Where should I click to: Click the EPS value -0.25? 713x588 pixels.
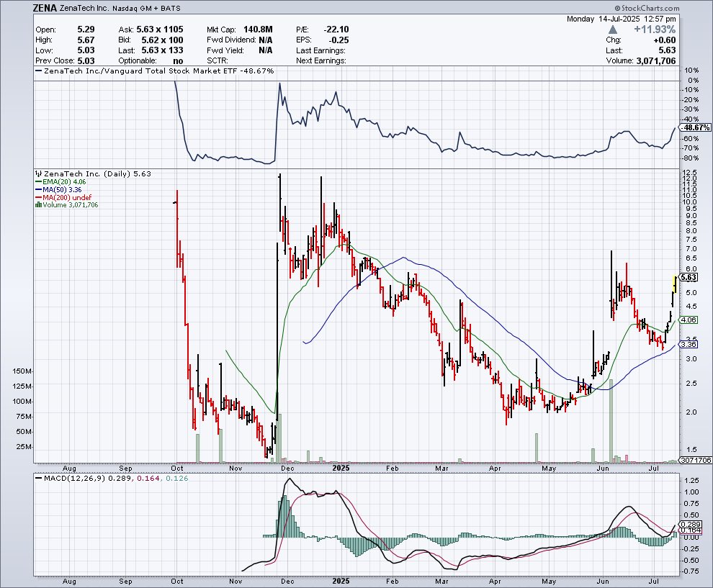pyautogui.click(x=339, y=40)
